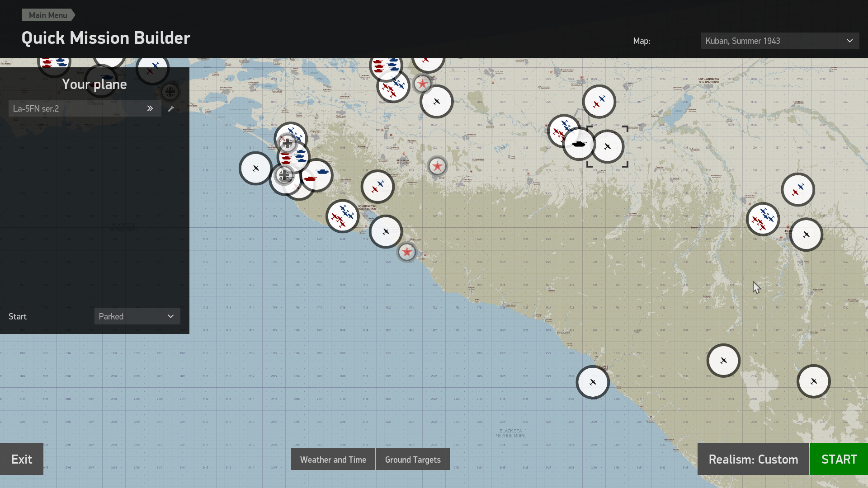Choose the single-plane marker over Black Sea coast

point(593,382)
